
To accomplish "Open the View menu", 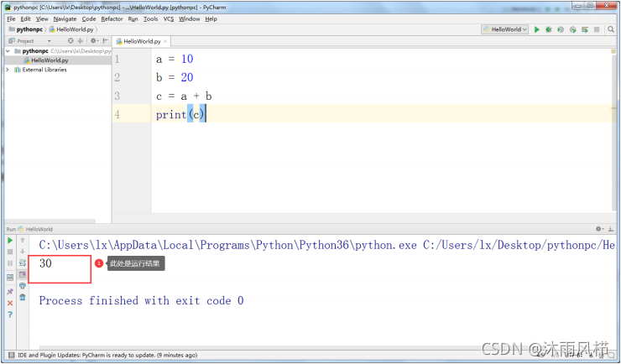I will click(x=42, y=19).
